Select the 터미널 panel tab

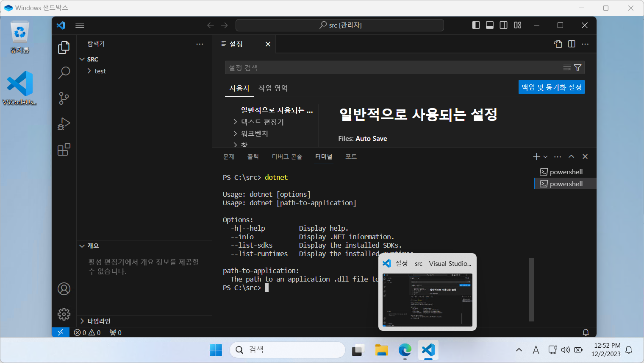coord(324,156)
